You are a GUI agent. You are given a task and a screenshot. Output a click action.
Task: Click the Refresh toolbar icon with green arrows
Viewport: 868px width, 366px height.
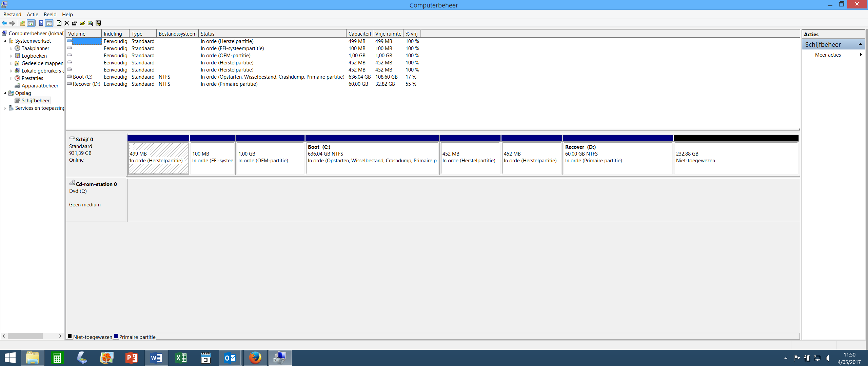[x=59, y=23]
